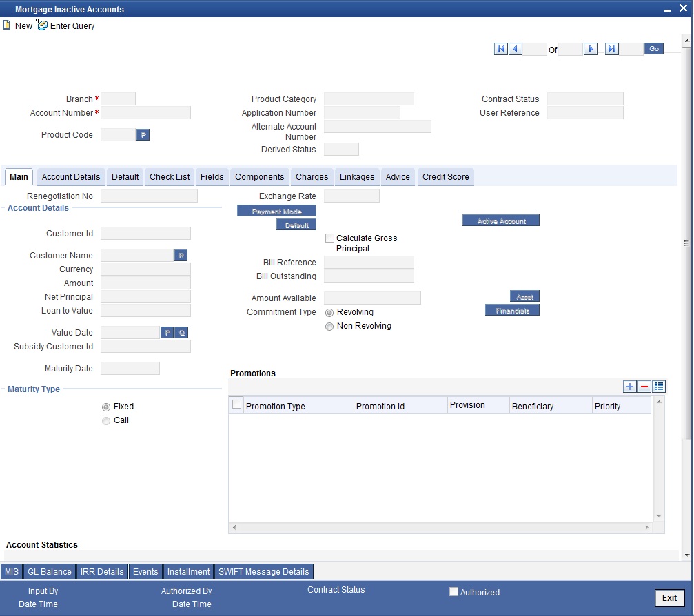This screenshot has width=694, height=616.
Task: Open the Credit Score tab
Action: (446, 177)
